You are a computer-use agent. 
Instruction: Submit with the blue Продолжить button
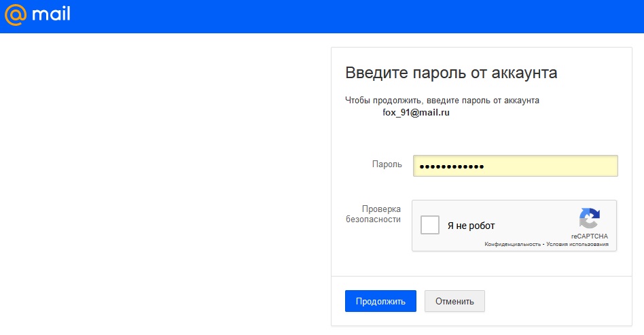(x=380, y=301)
